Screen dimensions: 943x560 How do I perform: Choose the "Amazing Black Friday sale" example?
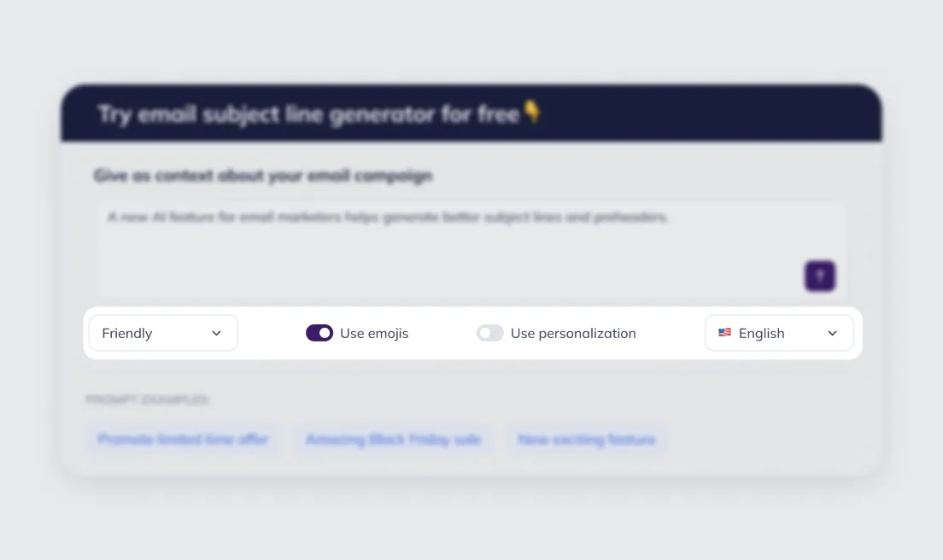tap(394, 440)
